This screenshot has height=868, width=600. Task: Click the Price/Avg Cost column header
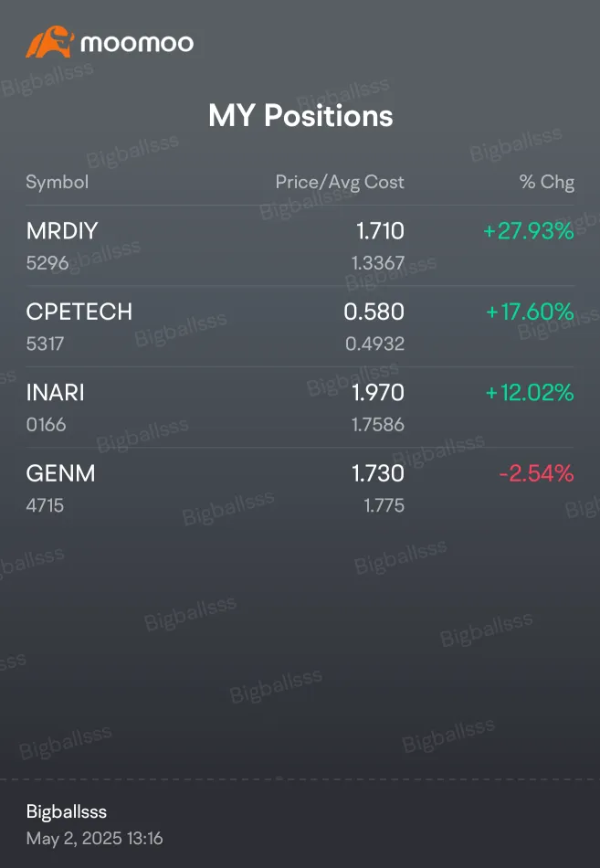point(340,182)
